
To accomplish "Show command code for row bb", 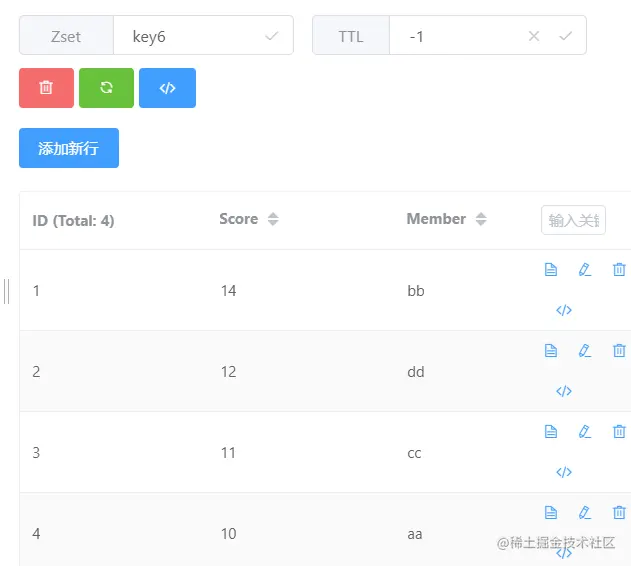I will point(564,310).
